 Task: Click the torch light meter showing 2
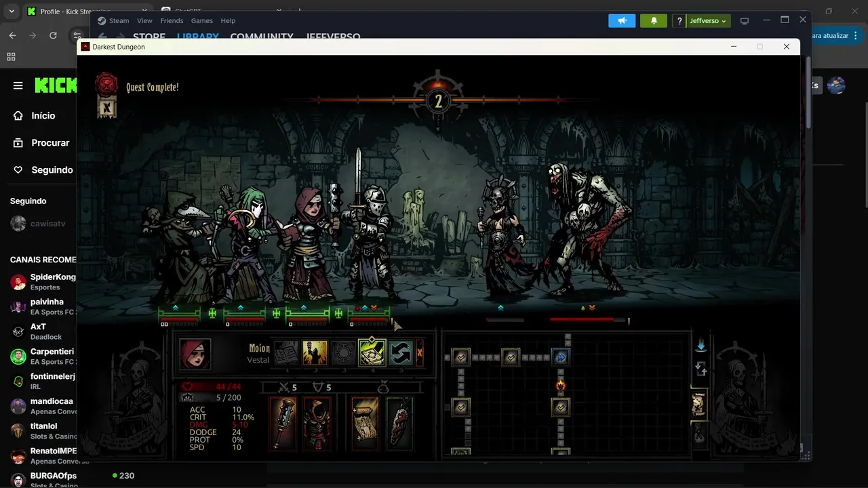pyautogui.click(x=438, y=102)
